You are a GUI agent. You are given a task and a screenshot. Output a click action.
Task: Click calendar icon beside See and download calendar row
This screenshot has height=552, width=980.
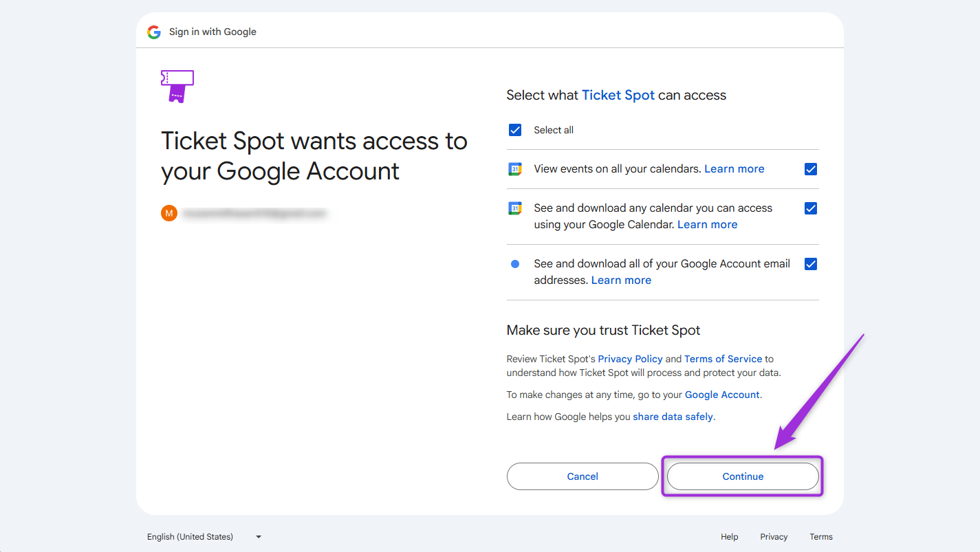[515, 208]
